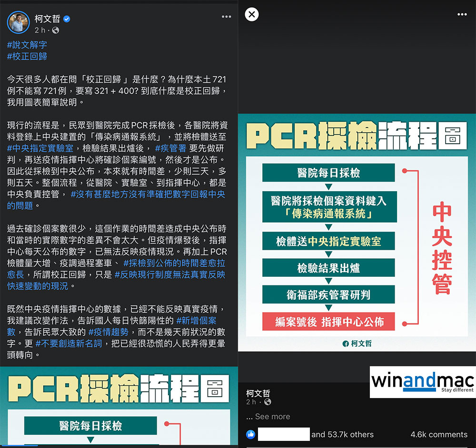The width and height of the screenshot is (476, 448).
Task: Click the globe privacy icon under the post author
Action: [x=55, y=30]
